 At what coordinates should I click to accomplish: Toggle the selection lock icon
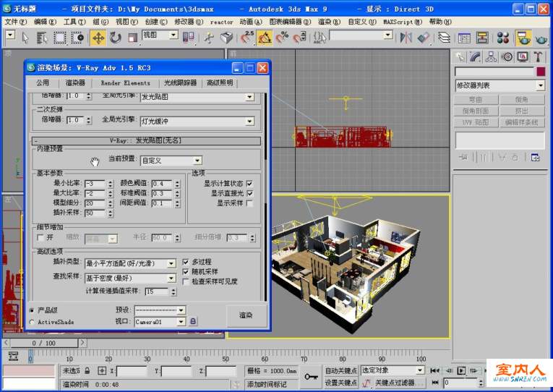[x=87, y=370]
